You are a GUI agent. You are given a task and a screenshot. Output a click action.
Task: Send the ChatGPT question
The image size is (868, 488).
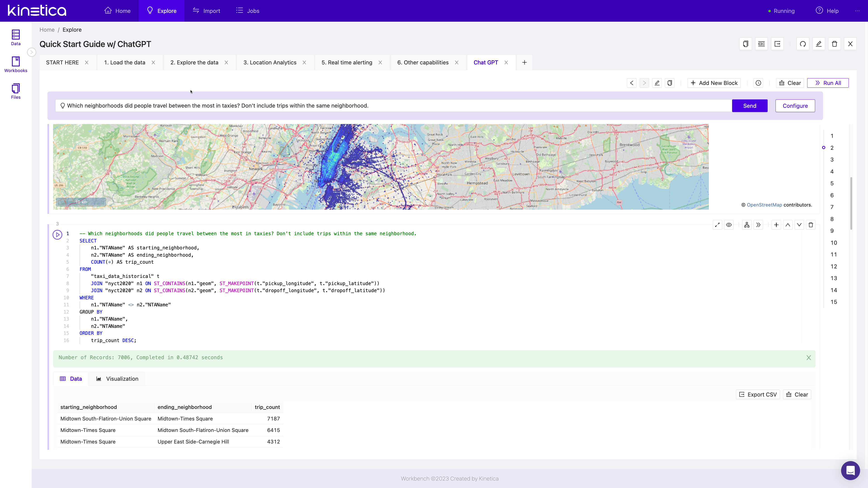pyautogui.click(x=750, y=106)
